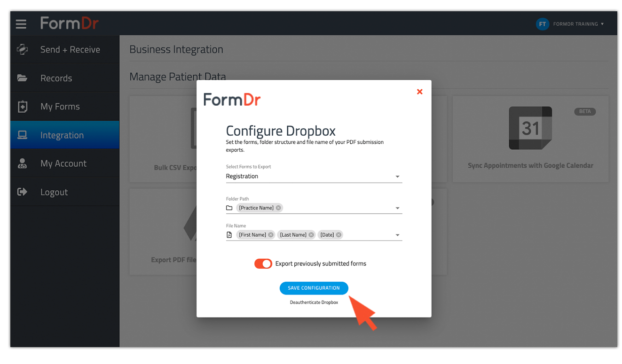Click the My Forms clipboard icon
Viewport: 622px width, 364px height.
tap(22, 107)
